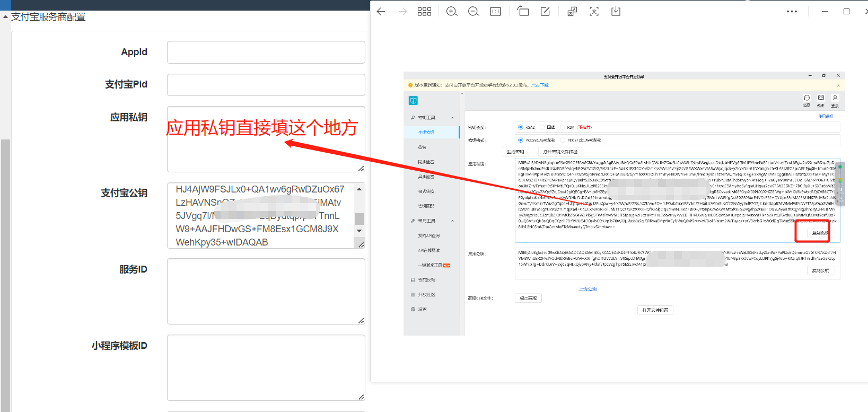The height and width of the screenshot is (412, 868).
Task: Click the 打开密钥文件路径 button
Action: point(560,152)
